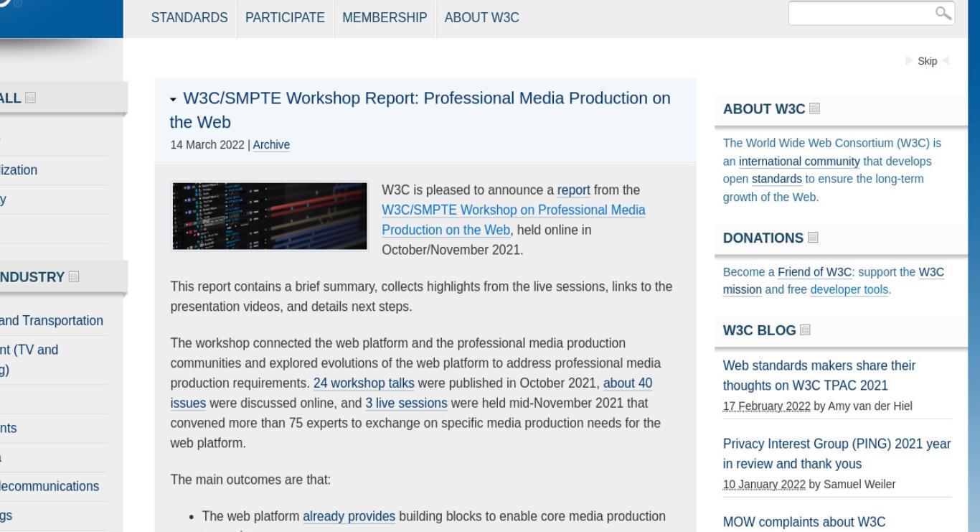Open W3C/SMPTE Workshop on Professional Media link
The image size is (980, 532).
tap(513, 220)
